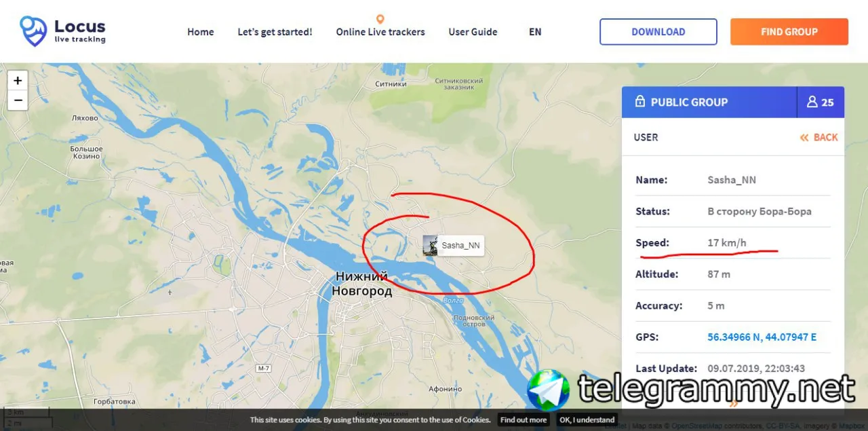The image size is (868, 431).
Task: Click the Sasha_NN label on the map
Action: [461, 245]
